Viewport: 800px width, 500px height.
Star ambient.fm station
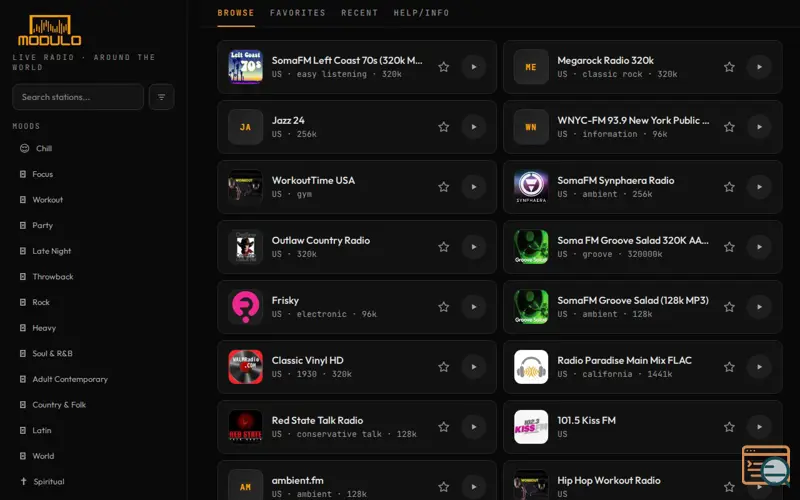pos(444,487)
